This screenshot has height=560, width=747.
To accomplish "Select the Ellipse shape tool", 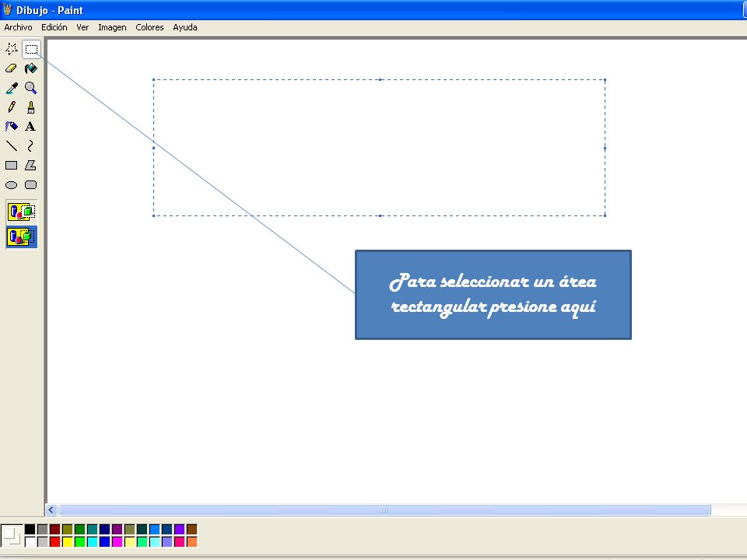I will 12,185.
